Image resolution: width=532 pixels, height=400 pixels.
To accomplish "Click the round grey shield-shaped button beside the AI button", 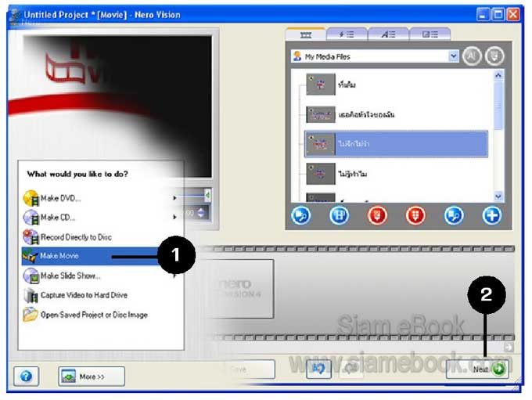I will point(494,56).
